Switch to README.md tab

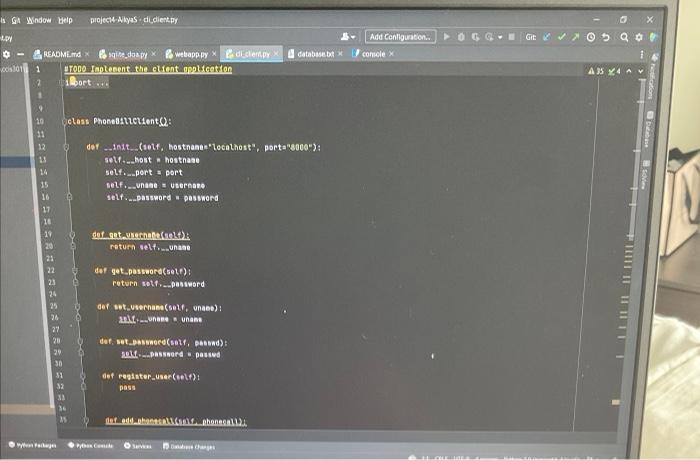point(58,54)
